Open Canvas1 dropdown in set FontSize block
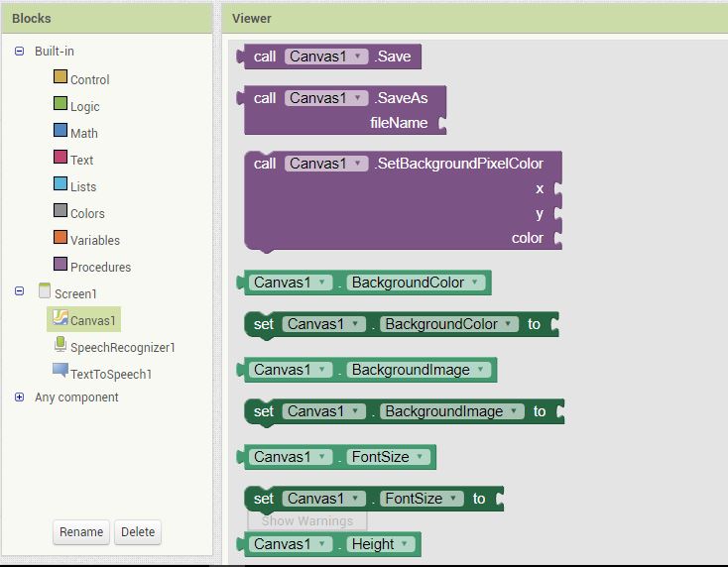This screenshot has width=728, height=567. 323,499
